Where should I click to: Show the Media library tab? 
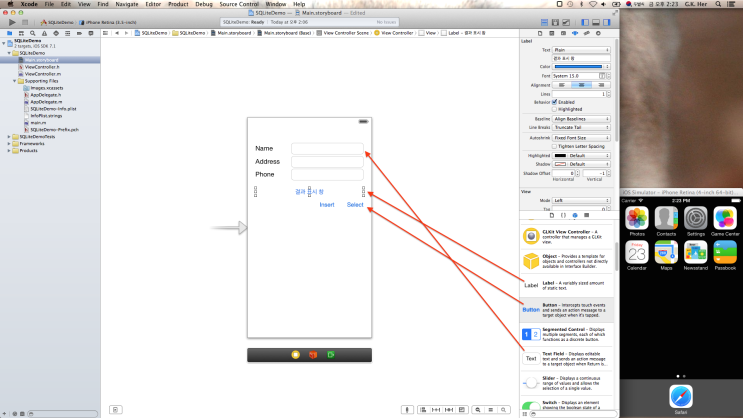click(587, 215)
